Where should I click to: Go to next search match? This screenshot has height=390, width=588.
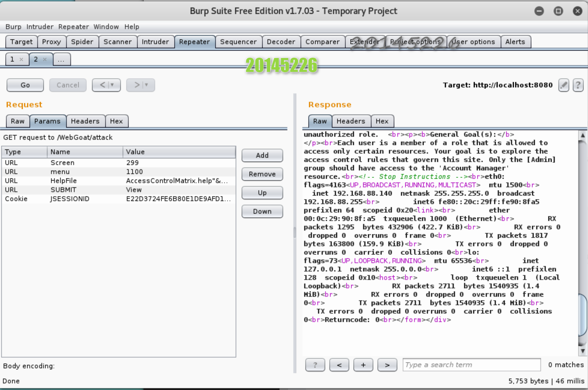click(x=387, y=365)
